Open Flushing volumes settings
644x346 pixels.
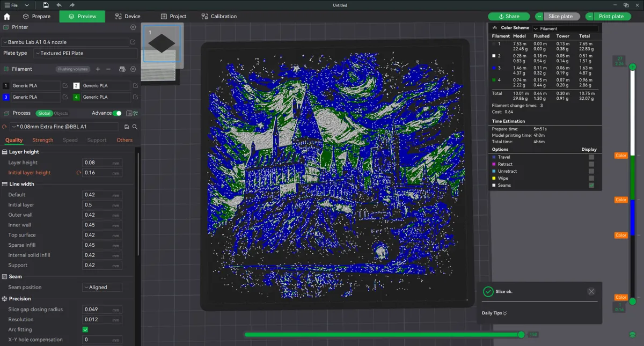coord(72,69)
